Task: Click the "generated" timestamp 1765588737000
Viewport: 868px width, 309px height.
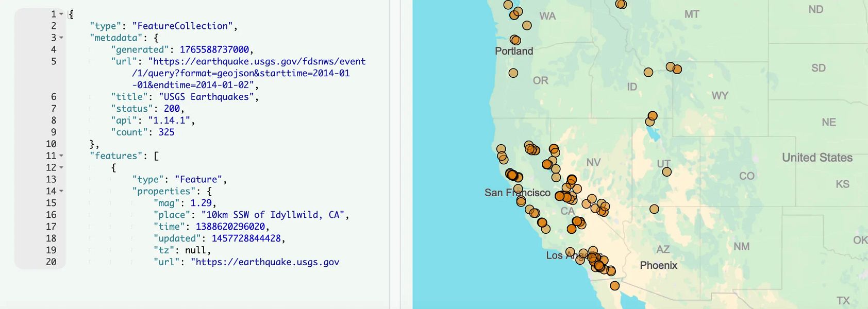Action: 214,50
